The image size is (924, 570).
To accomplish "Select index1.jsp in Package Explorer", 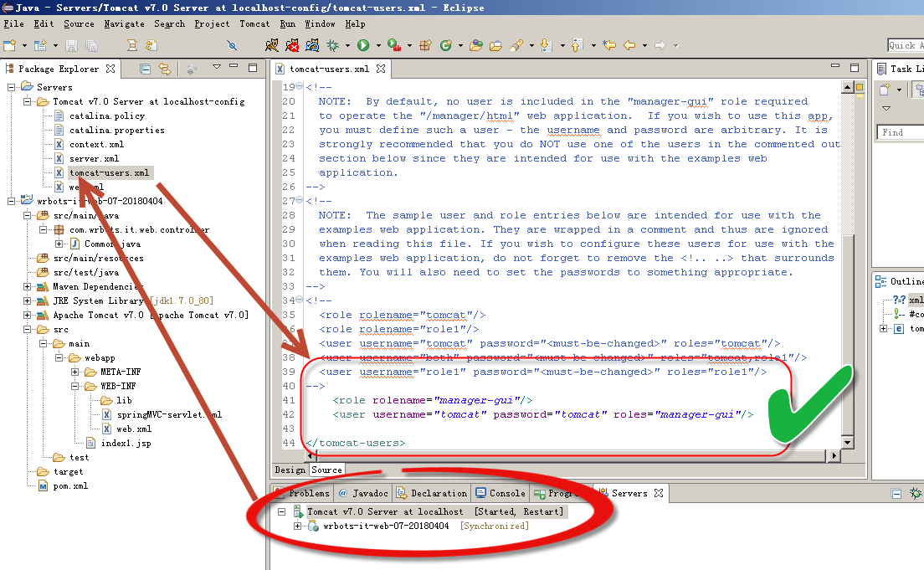I will (126, 444).
